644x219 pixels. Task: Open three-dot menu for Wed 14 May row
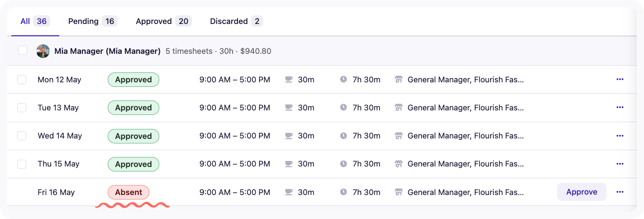point(620,136)
